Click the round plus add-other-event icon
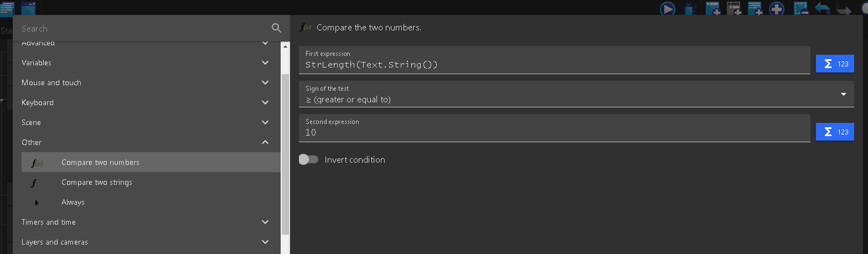 777,8
